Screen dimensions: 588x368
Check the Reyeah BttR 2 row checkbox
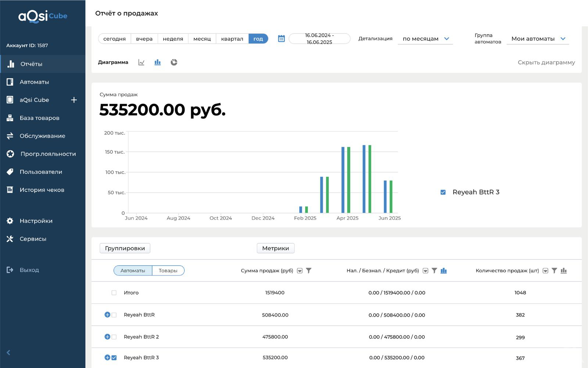pos(114,337)
